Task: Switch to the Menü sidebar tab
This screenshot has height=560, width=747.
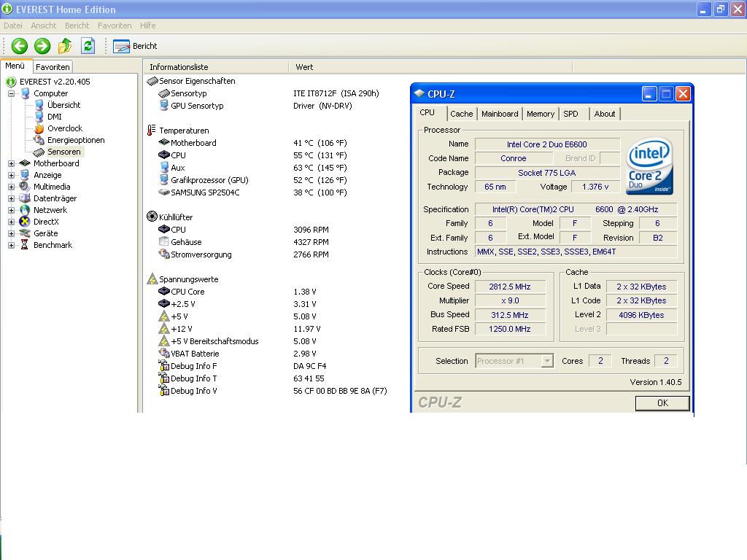Action: [x=15, y=66]
